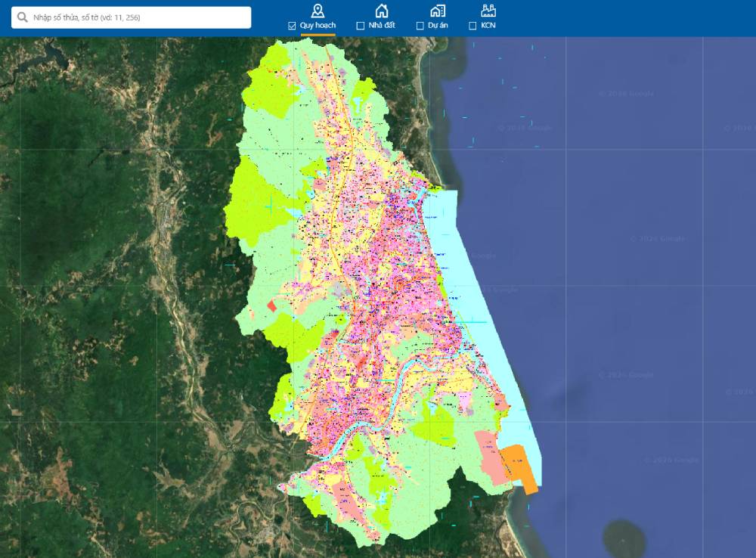Turn on the KCN layer checkbox
This screenshot has height=558, width=756.
pyautogui.click(x=472, y=26)
